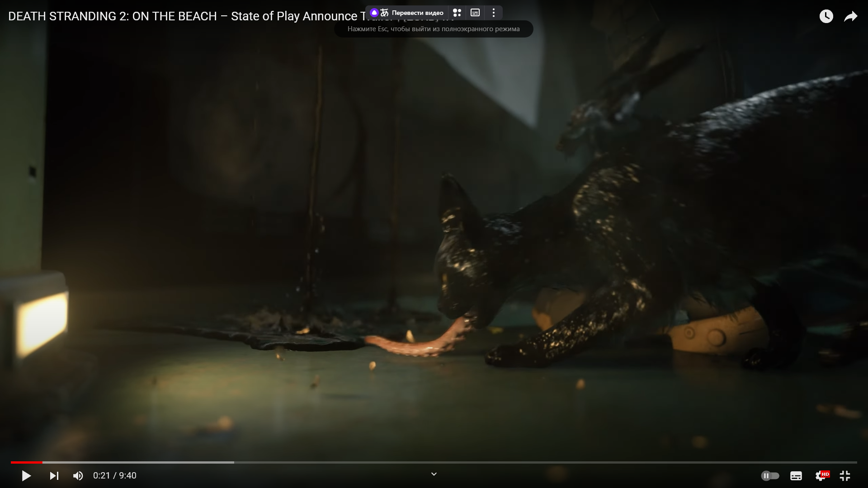The width and height of the screenshot is (868, 488).
Task: Click the Share arrow icon
Action: click(x=850, y=17)
